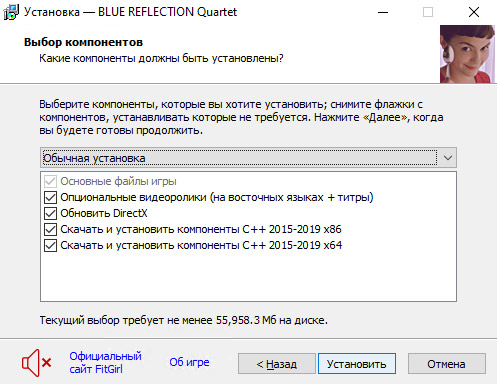Click the installer icon in title bar
This screenshot has width=497, height=384.
[11, 12]
